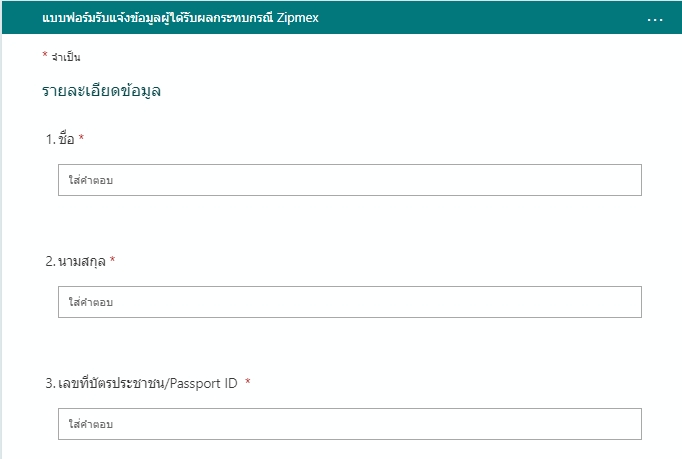Open the three-dot more options menu
This screenshot has height=459, width=682.
pos(655,20)
